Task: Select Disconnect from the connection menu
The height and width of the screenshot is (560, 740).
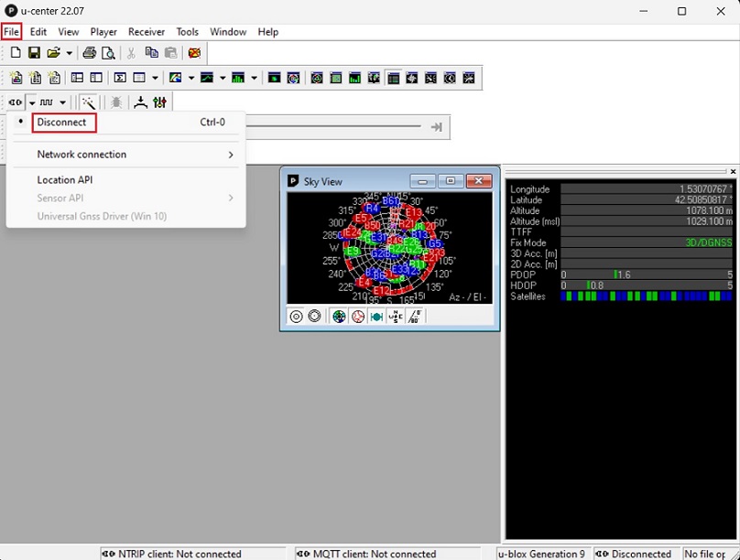Action: [x=62, y=123]
